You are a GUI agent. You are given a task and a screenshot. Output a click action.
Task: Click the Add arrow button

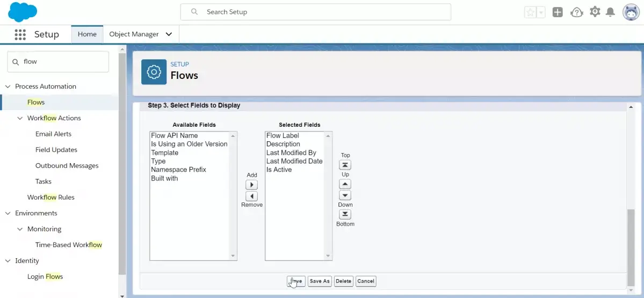(x=251, y=185)
